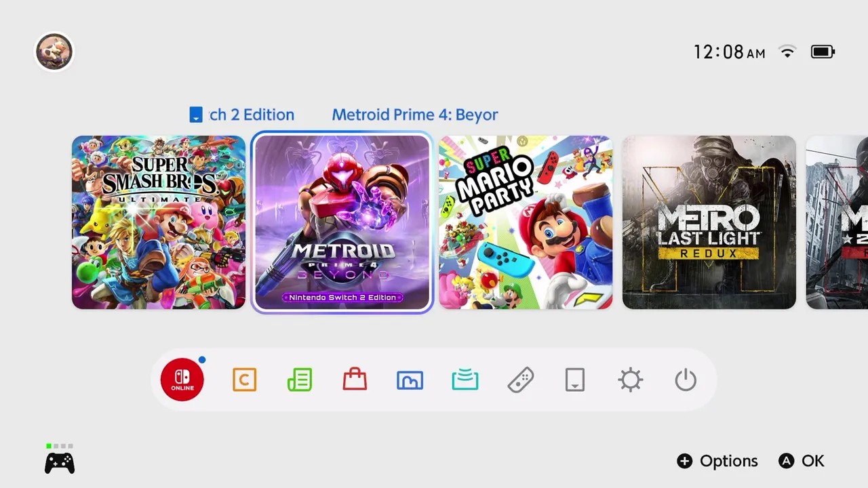Select Metro Last Light Redux tile
The width and height of the screenshot is (868, 488).
coord(709,222)
